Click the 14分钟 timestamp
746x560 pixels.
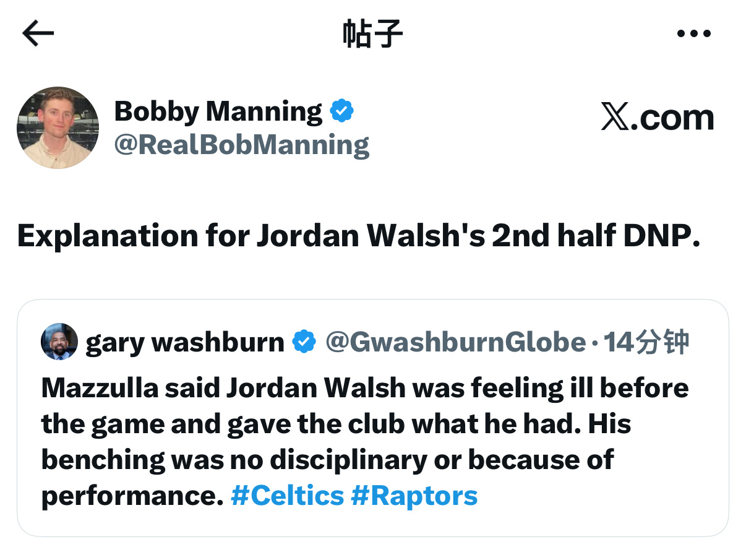(645, 340)
